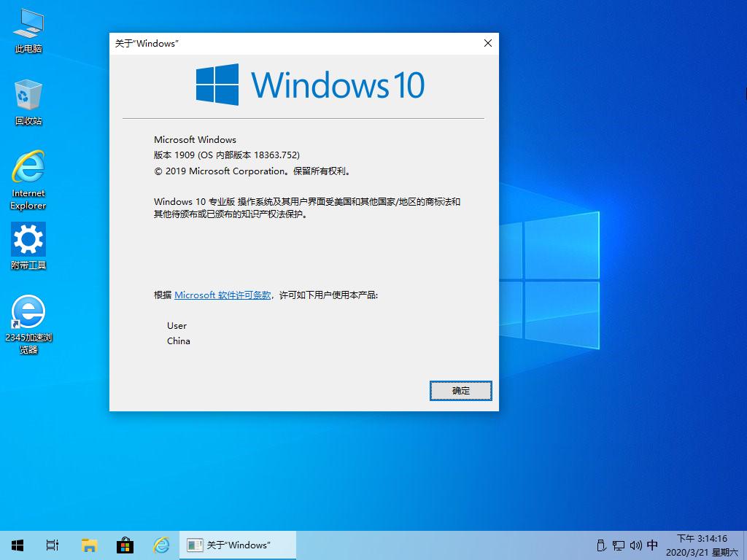Open Task View in the taskbar

[53, 545]
